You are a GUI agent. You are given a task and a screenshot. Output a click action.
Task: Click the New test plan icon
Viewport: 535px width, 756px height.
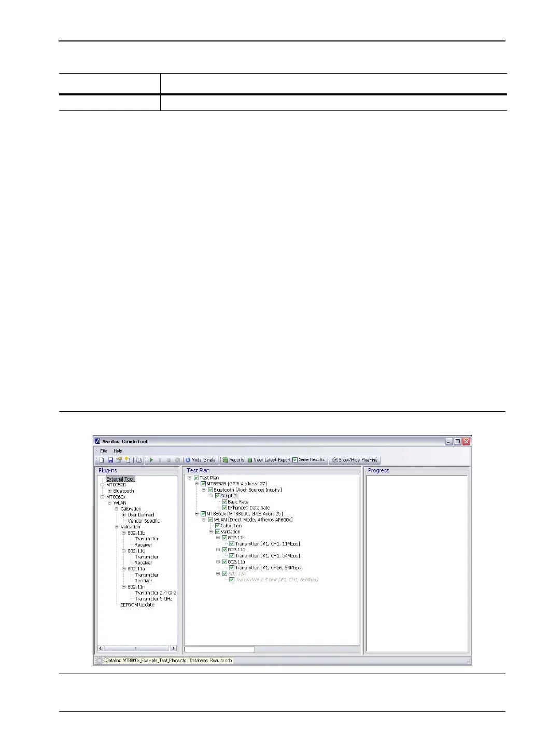coord(102,460)
